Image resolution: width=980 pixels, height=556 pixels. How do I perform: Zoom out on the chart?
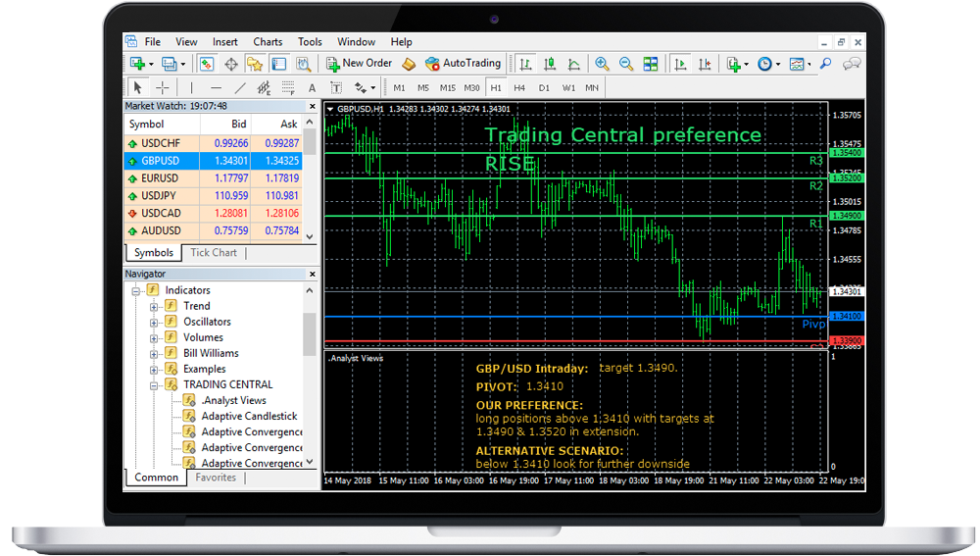(x=625, y=64)
